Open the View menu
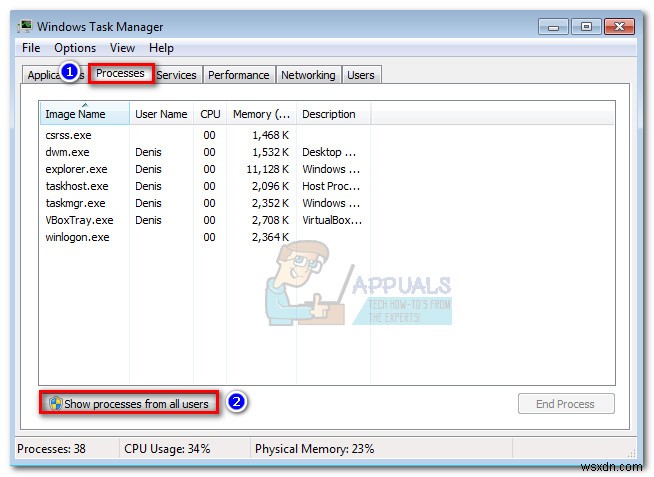The width and height of the screenshot is (654, 477). point(122,48)
